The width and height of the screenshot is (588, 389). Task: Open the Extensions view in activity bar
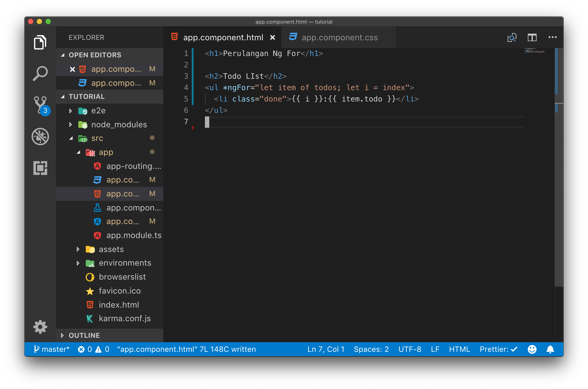point(40,168)
